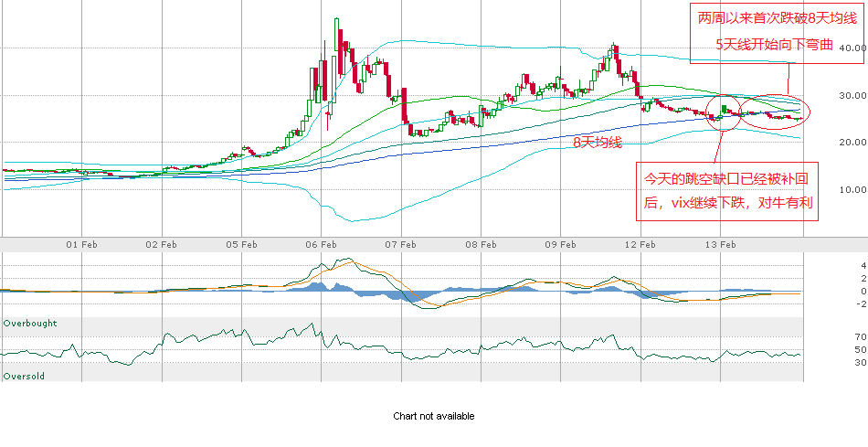Click the red 8天均线 label
Viewport: 868px width, 447px height.
click(x=597, y=143)
